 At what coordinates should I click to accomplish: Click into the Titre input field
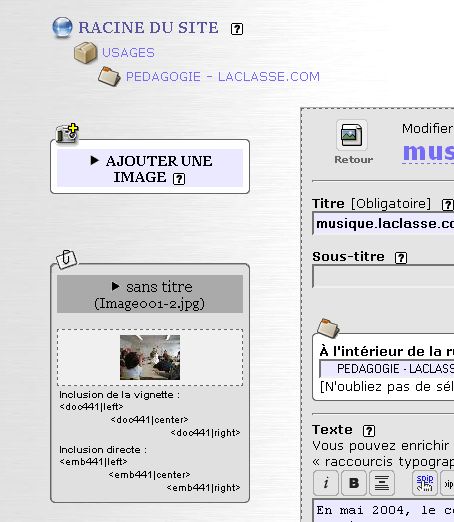383,223
